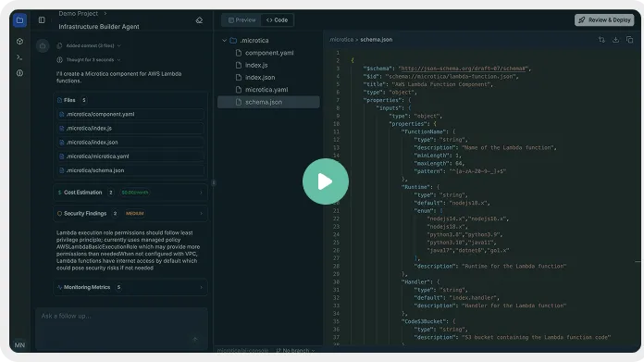Open the json-schema.org draft-07 URL link
This screenshot has width=644, height=362.
[x=464, y=69]
